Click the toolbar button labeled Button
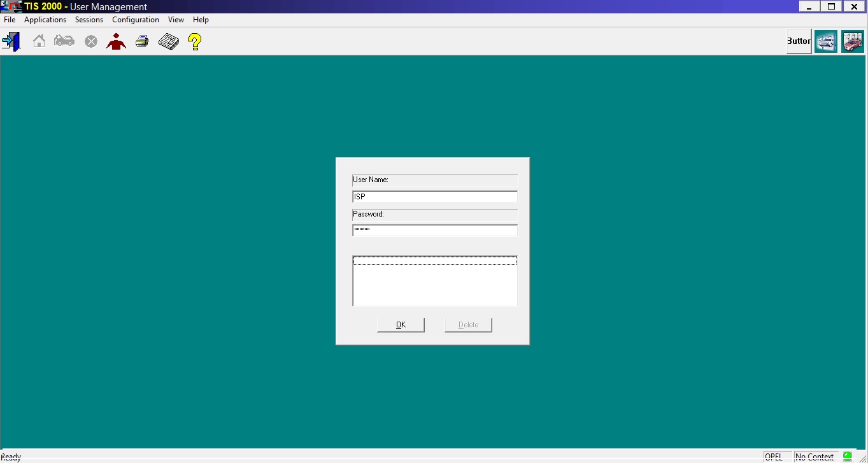The height and width of the screenshot is (463, 868). (x=799, y=41)
